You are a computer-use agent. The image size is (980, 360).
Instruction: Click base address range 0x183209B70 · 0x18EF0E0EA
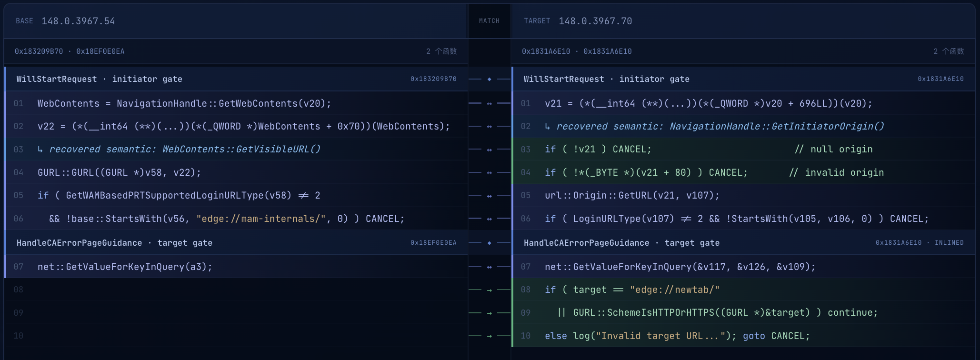(x=70, y=51)
